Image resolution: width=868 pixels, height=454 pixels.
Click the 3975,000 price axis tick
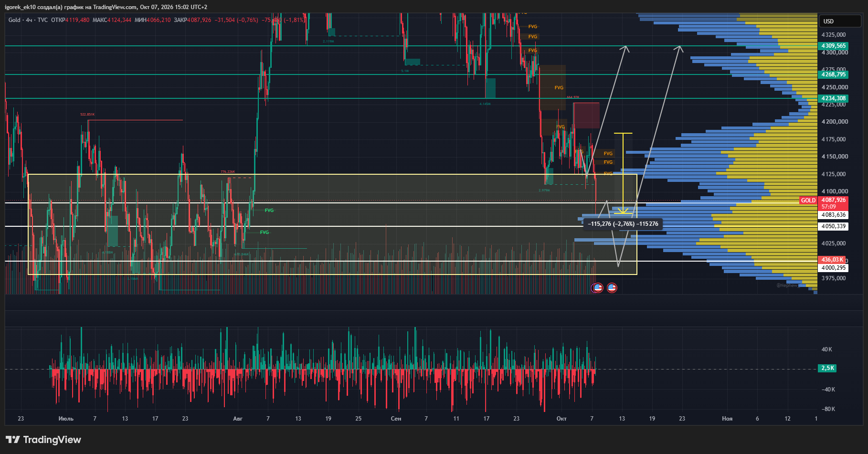[x=834, y=278]
